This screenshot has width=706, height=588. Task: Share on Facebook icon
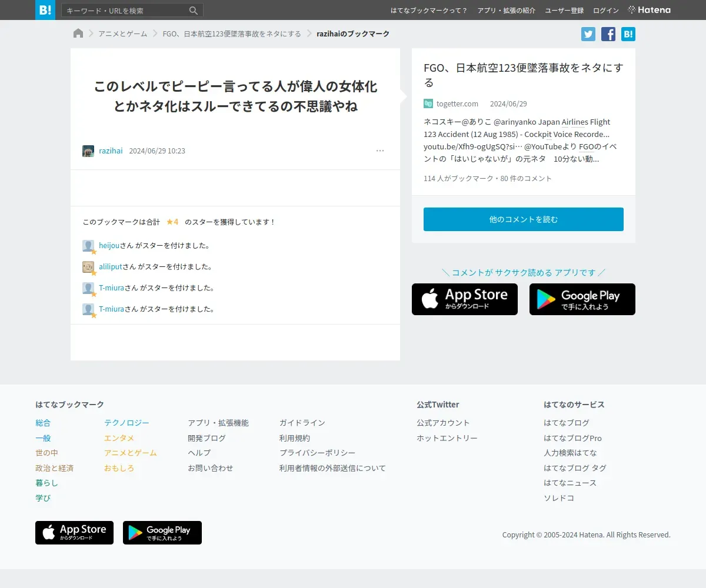[x=608, y=34]
